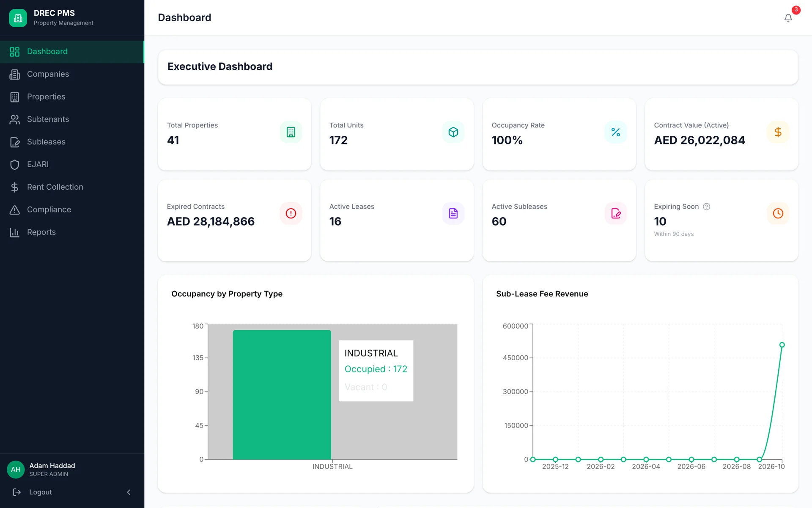Open the Compliance page
Viewport: 812px width, 508px height.
[72, 210]
